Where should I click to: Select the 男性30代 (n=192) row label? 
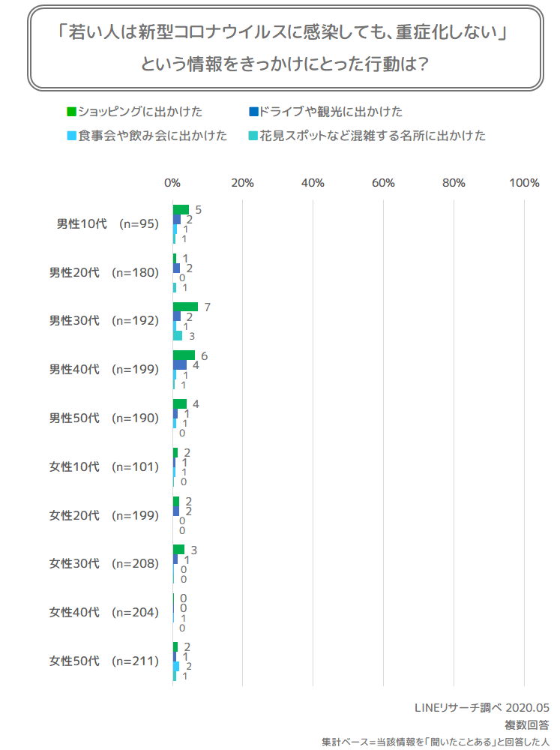click(103, 320)
